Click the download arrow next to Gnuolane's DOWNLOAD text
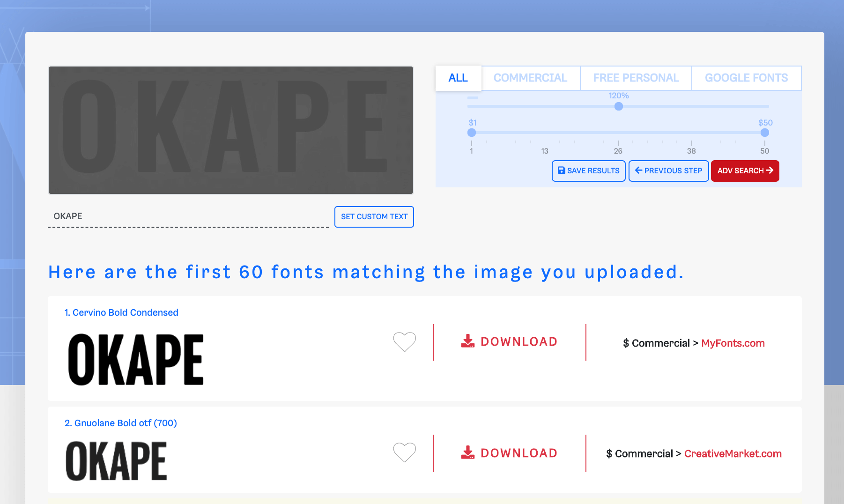The image size is (844, 504). [x=467, y=452]
